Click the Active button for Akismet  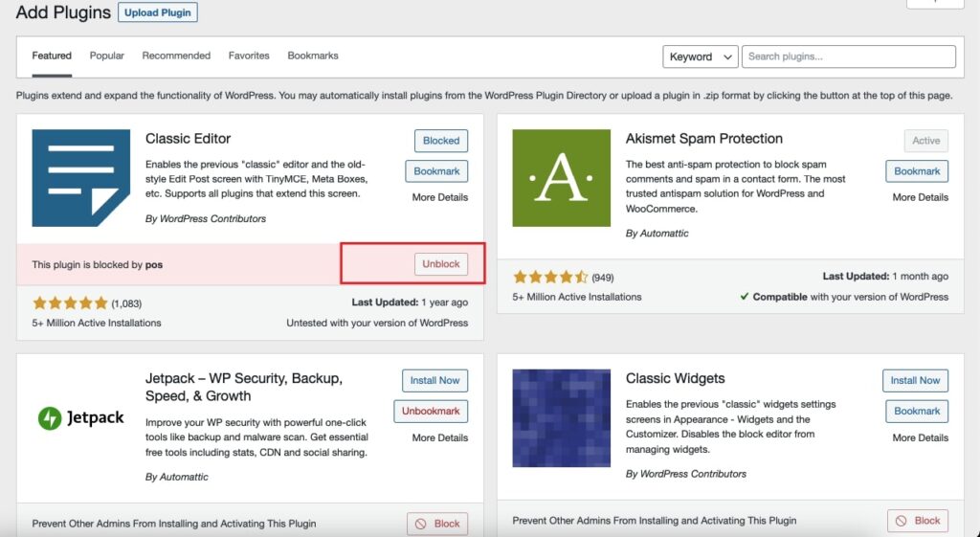(x=925, y=141)
